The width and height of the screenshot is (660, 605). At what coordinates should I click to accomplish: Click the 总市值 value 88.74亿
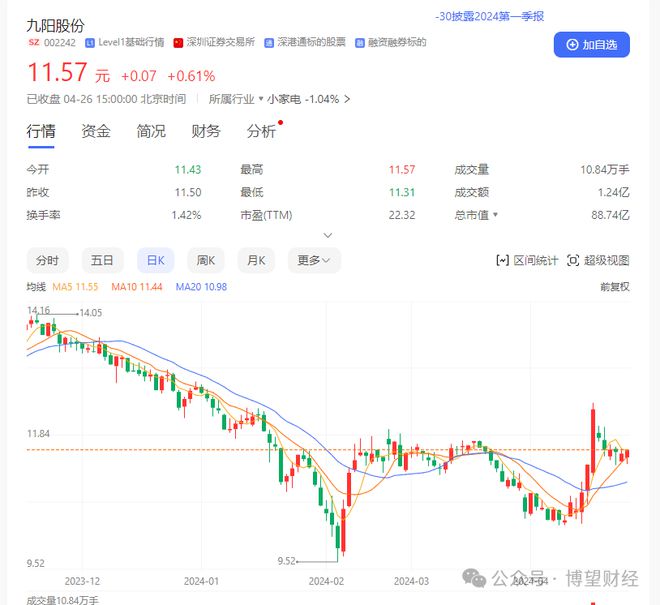[x=610, y=215]
